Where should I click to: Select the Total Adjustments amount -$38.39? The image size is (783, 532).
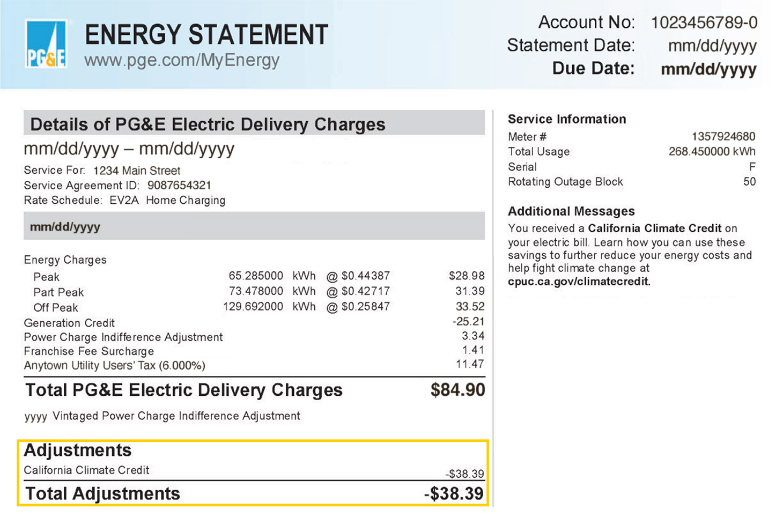coord(454,494)
